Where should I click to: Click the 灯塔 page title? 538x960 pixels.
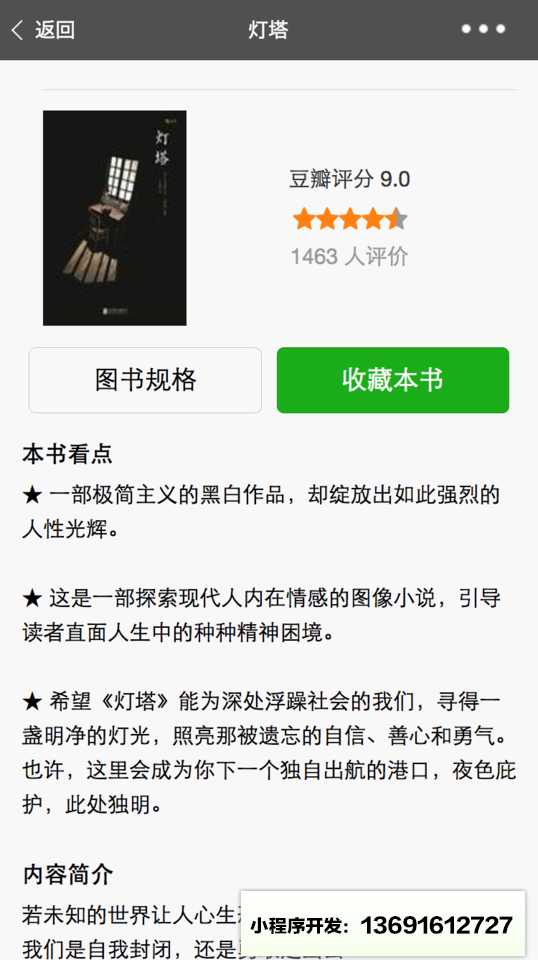pyautogui.click(x=268, y=29)
